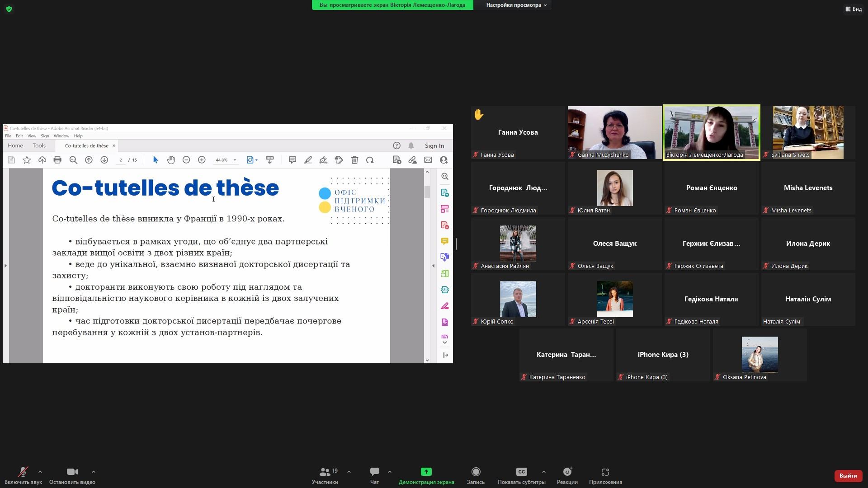Unmute microphone (Включить звук)
This screenshot has width=868, height=488.
(x=23, y=472)
